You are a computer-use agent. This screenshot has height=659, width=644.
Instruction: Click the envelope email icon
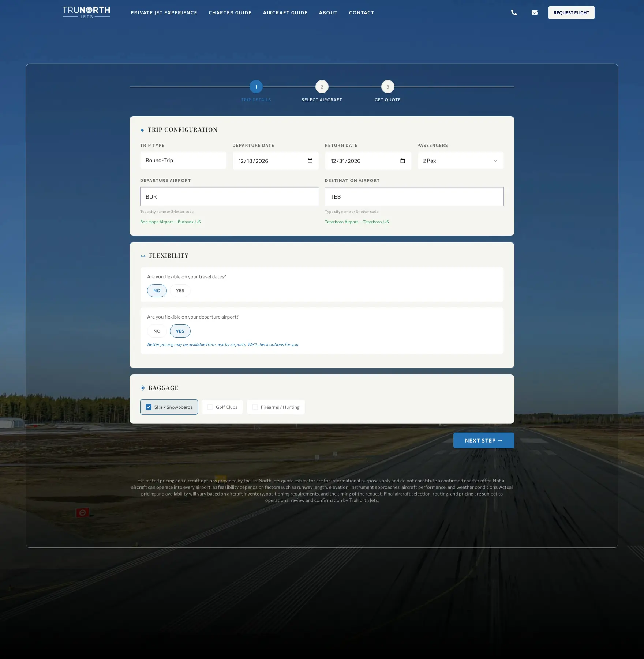[535, 12]
